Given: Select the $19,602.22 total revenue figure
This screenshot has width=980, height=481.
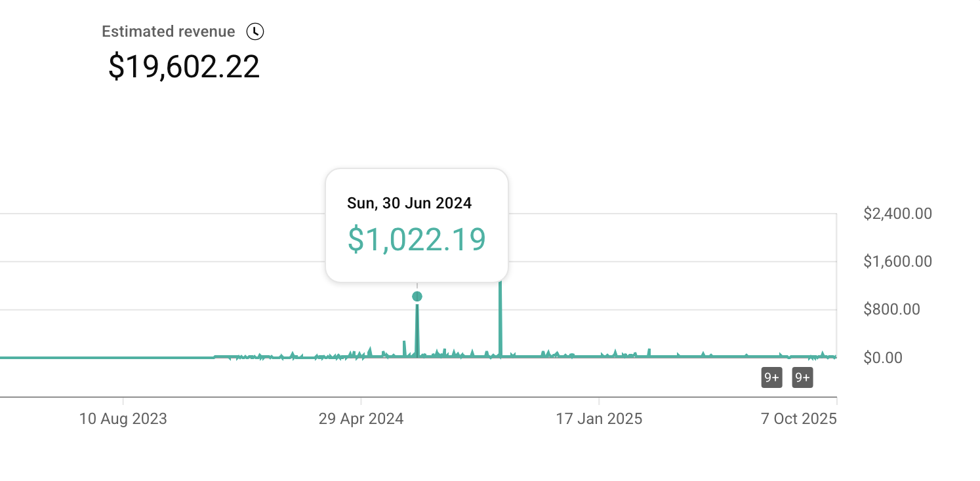Looking at the screenshot, I should pos(184,67).
